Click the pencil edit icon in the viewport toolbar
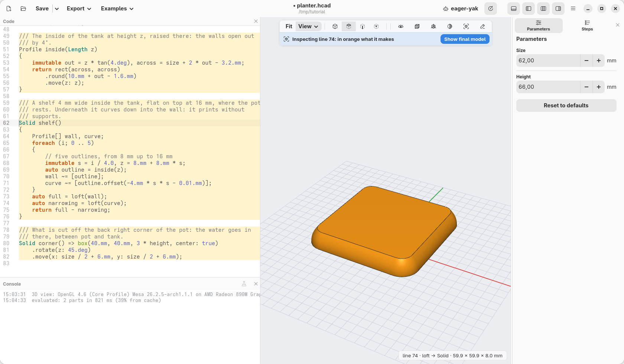The width and height of the screenshot is (624, 364). pyautogui.click(x=482, y=26)
